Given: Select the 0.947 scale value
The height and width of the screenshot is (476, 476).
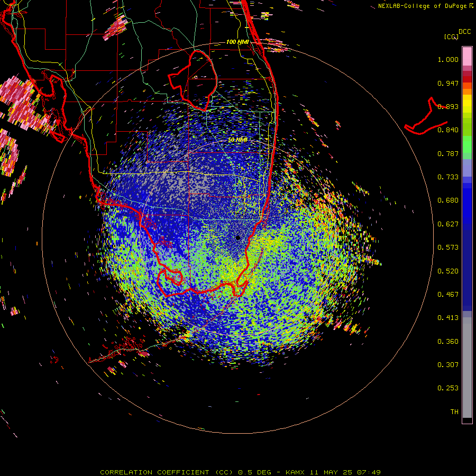Looking at the screenshot, I should (x=448, y=83).
